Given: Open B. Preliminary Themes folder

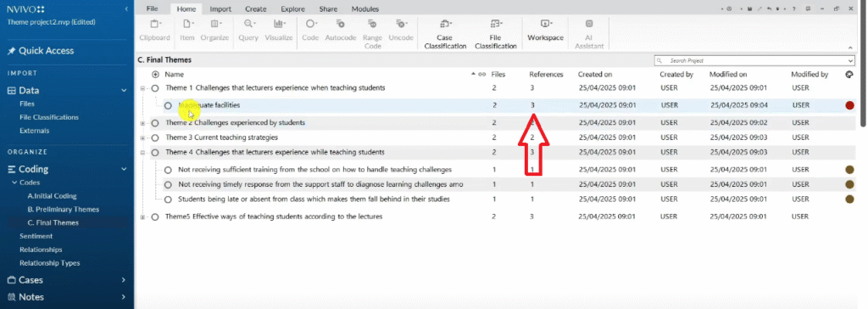Looking at the screenshot, I should coord(63,209).
